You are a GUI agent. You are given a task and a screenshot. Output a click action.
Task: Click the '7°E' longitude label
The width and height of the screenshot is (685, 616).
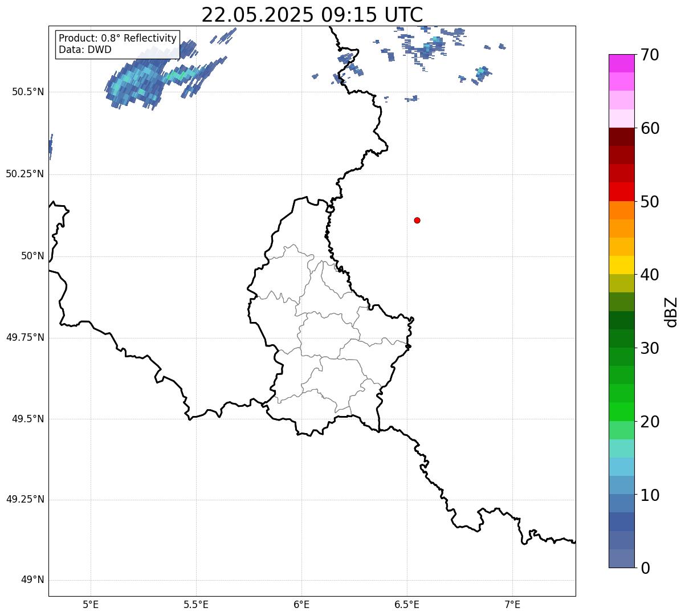click(x=512, y=604)
